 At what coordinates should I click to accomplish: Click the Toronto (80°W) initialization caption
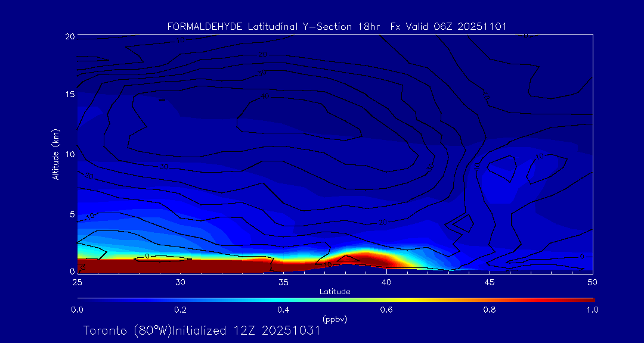click(x=202, y=330)
